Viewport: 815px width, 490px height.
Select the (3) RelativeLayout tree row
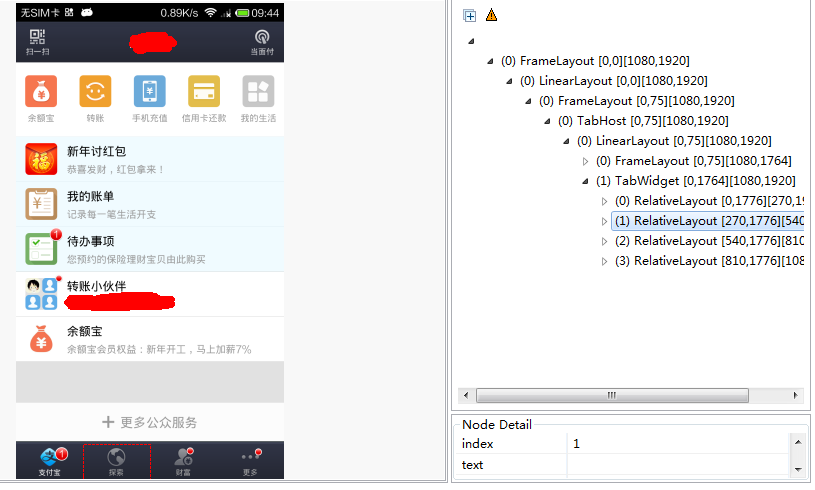709,261
